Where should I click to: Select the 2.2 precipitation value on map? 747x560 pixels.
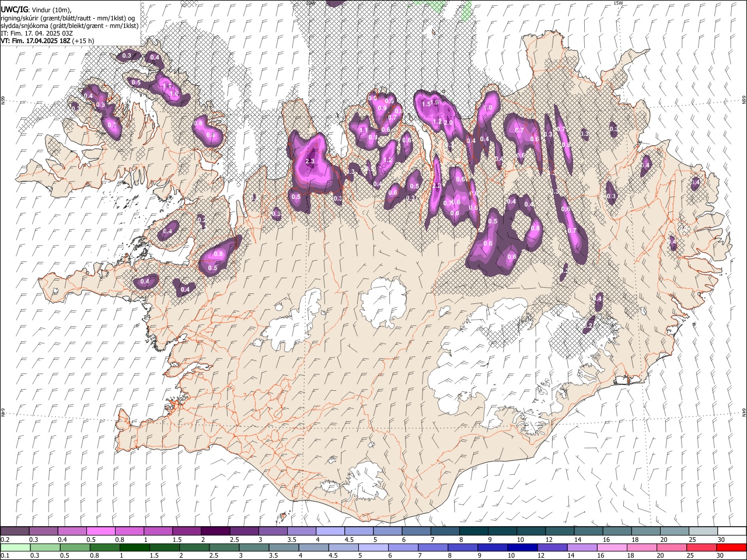pyautogui.click(x=436, y=186)
